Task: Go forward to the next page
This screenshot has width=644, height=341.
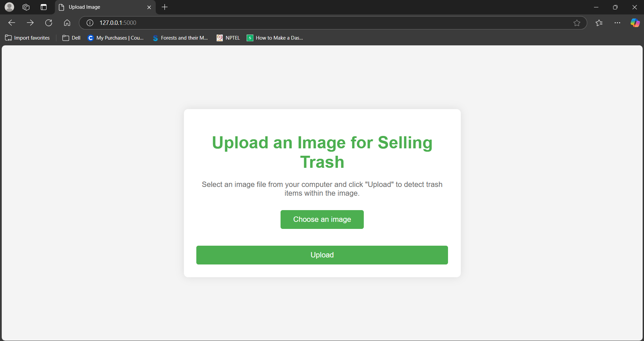Action: pyautogui.click(x=30, y=23)
